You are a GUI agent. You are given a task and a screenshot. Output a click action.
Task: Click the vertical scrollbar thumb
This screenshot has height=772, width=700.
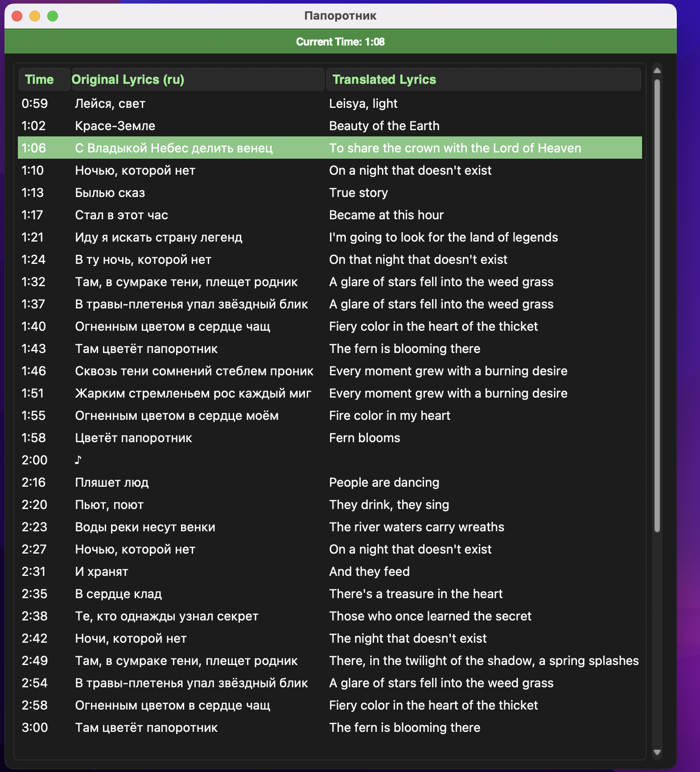657,305
